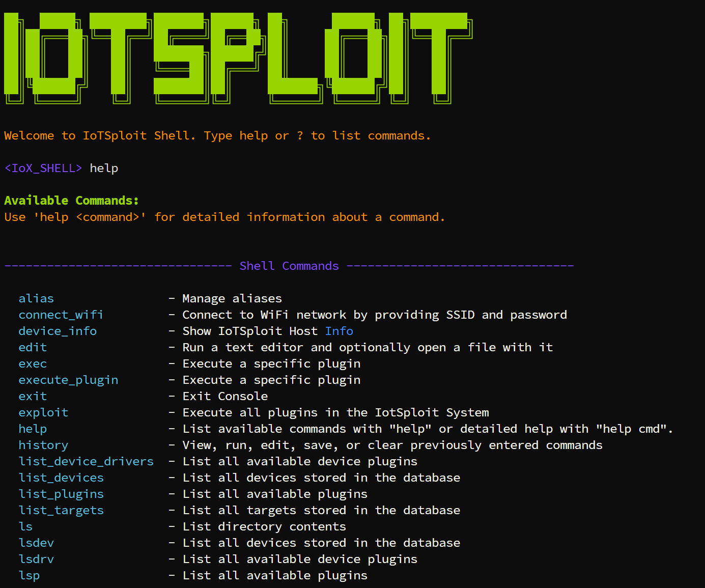The width and height of the screenshot is (705, 588).
Task: Click the 'lsdev' command name
Action: click(x=36, y=543)
